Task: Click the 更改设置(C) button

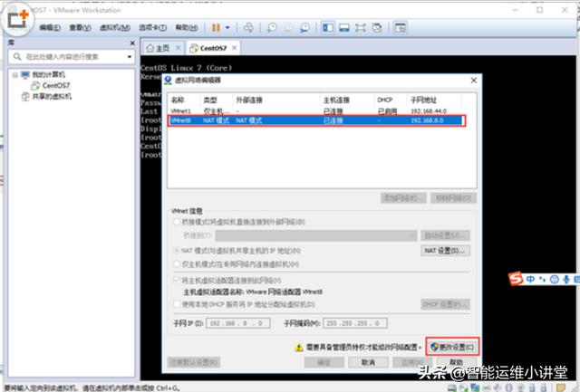Action: coord(452,347)
